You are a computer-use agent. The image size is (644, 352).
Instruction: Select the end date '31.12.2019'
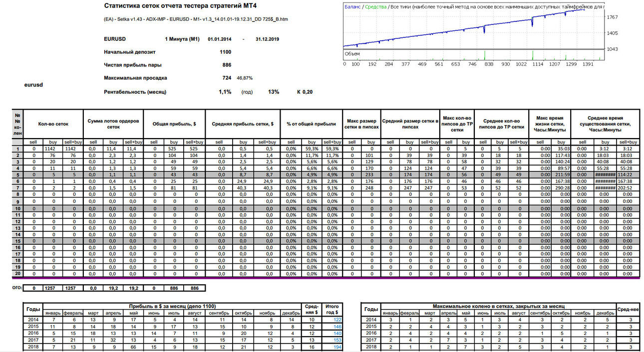click(267, 39)
